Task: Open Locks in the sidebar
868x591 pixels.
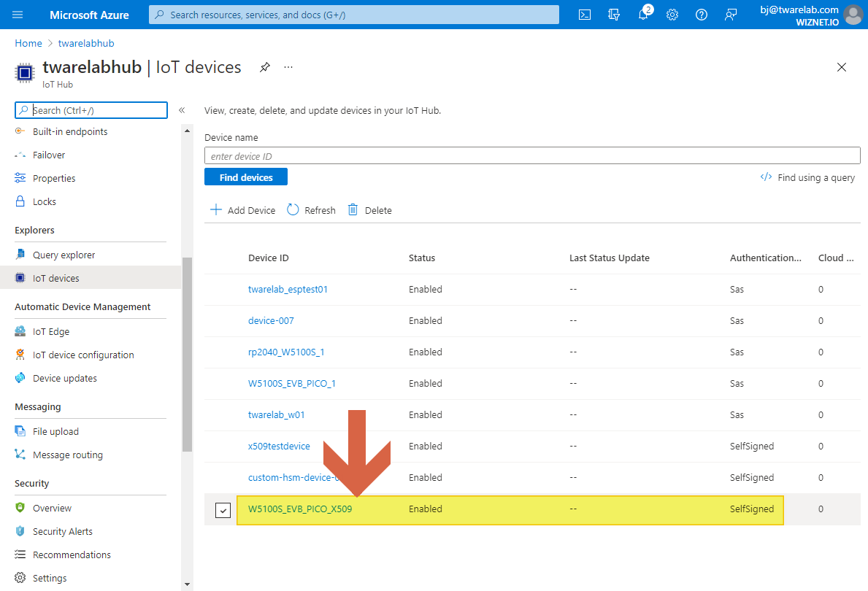Action: 45,201
